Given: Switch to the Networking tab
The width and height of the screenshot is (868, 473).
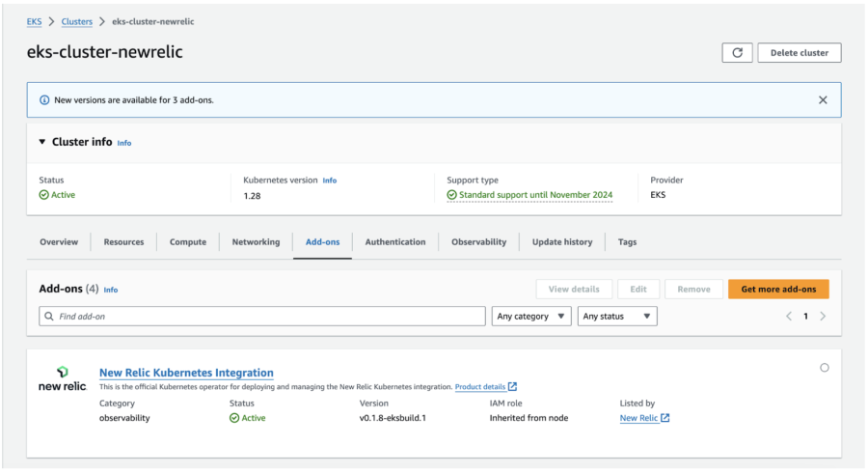Looking at the screenshot, I should pos(256,242).
